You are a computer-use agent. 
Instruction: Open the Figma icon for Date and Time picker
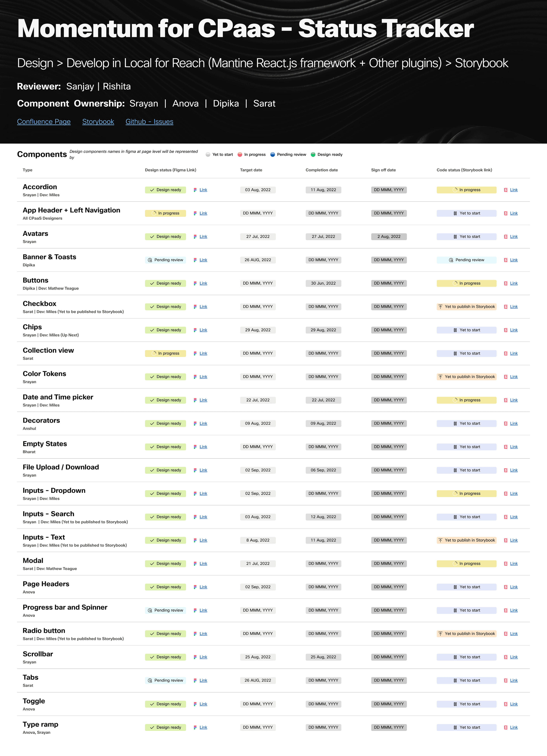[x=195, y=400]
